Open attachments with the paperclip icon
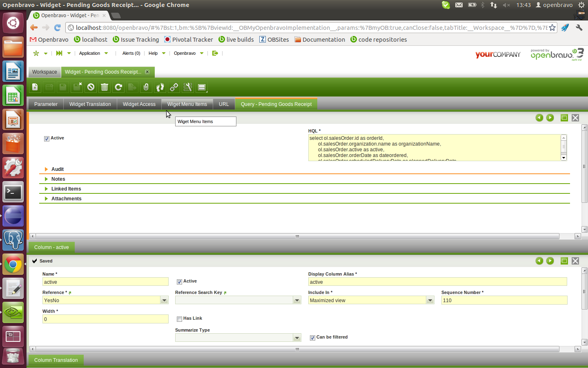The image size is (588, 368). pyautogui.click(x=146, y=87)
